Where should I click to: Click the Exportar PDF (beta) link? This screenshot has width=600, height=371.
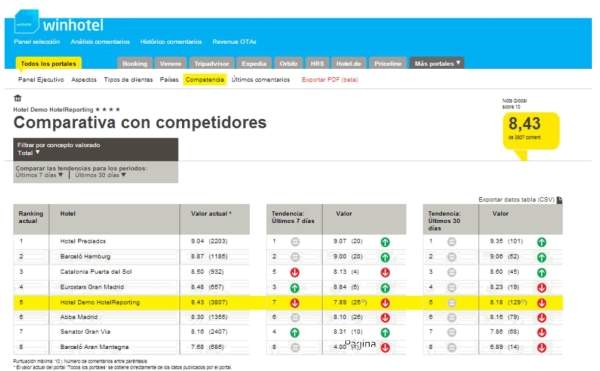coord(330,80)
